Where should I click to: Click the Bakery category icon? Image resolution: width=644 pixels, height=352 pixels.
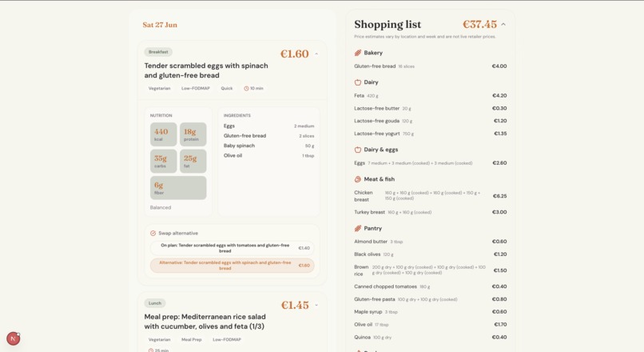click(358, 53)
